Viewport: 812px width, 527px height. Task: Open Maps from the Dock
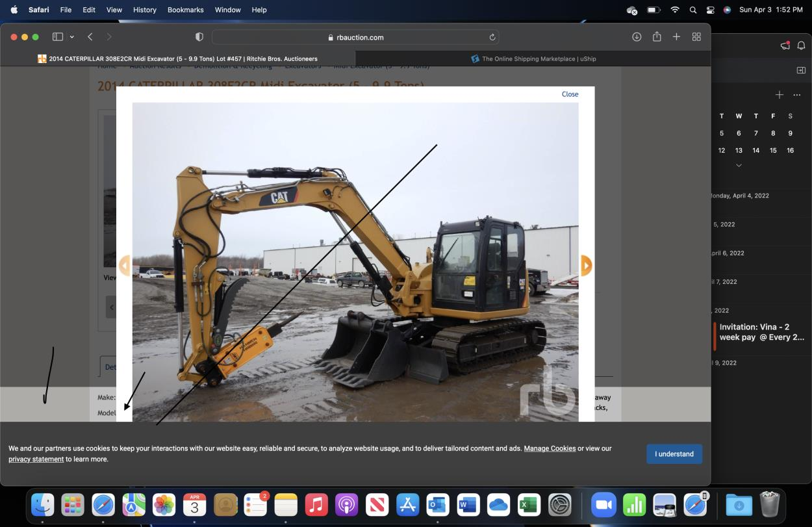coord(134,505)
